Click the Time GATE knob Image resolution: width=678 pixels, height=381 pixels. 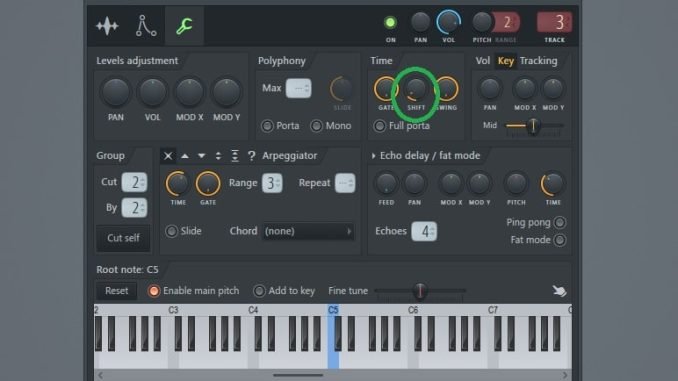386,89
